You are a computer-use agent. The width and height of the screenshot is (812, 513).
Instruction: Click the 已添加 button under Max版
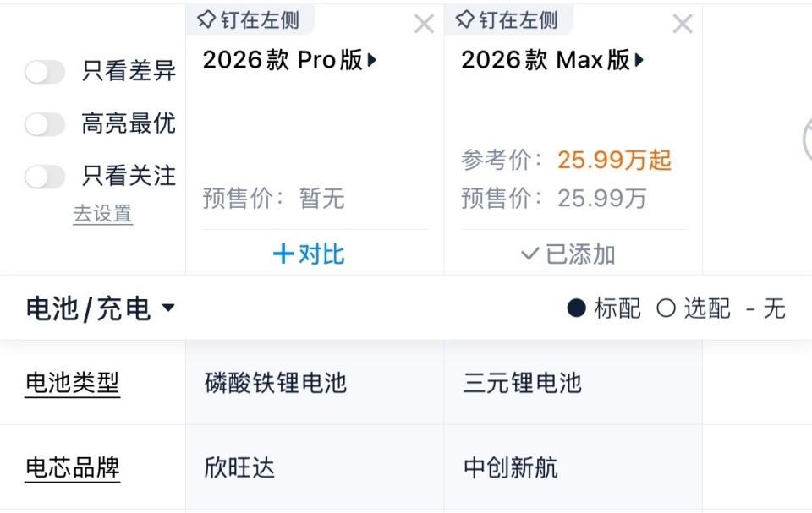tap(568, 254)
